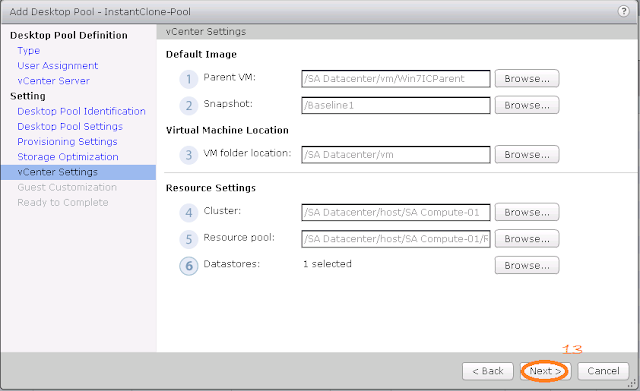This screenshot has width=640, height=391.
Task: Go back to the previous step
Action: [x=488, y=371]
